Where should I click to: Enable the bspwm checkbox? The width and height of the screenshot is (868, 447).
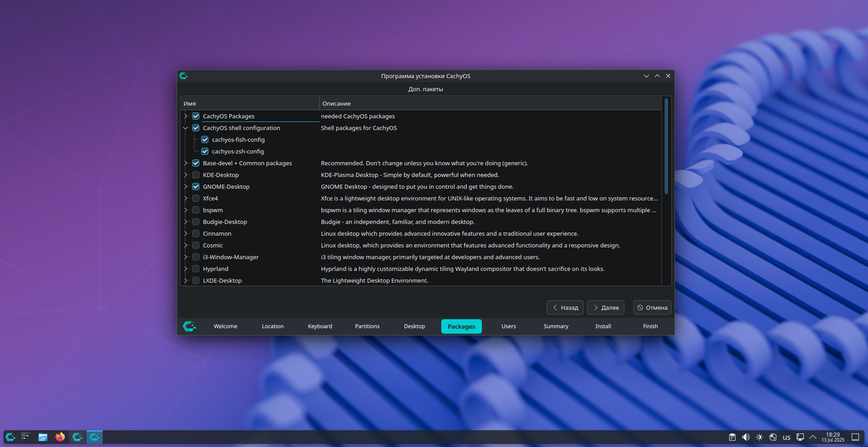pos(196,210)
